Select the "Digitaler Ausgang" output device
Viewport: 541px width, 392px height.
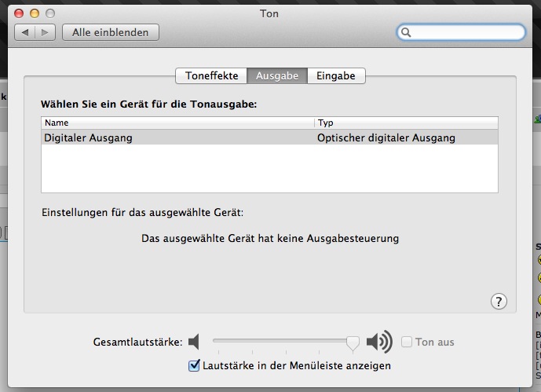[x=88, y=137]
